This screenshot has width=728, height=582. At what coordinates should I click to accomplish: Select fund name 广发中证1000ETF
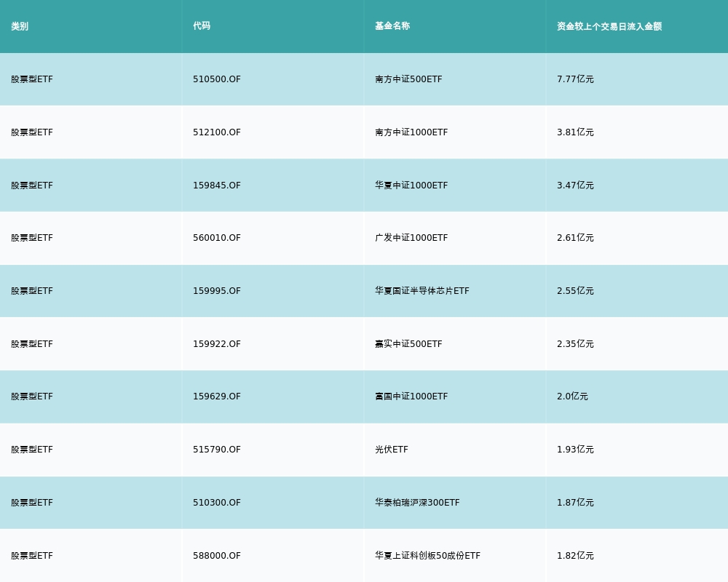pyautogui.click(x=411, y=238)
